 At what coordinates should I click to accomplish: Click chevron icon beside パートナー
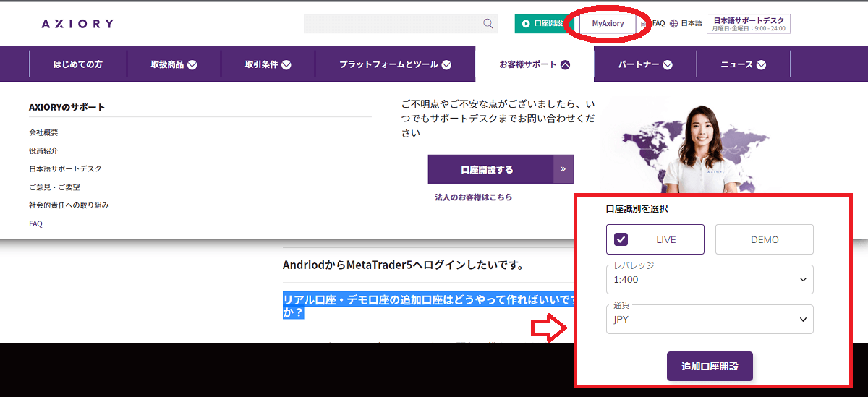click(x=668, y=65)
